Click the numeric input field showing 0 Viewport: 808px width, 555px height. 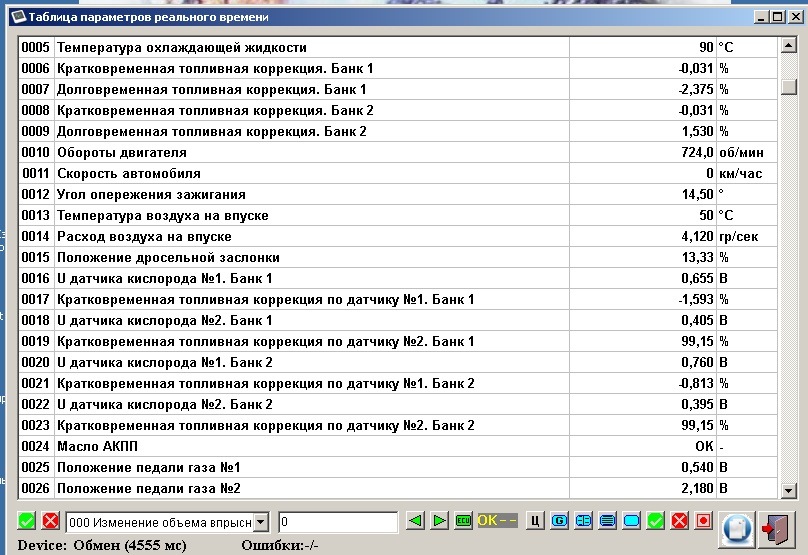(337, 522)
